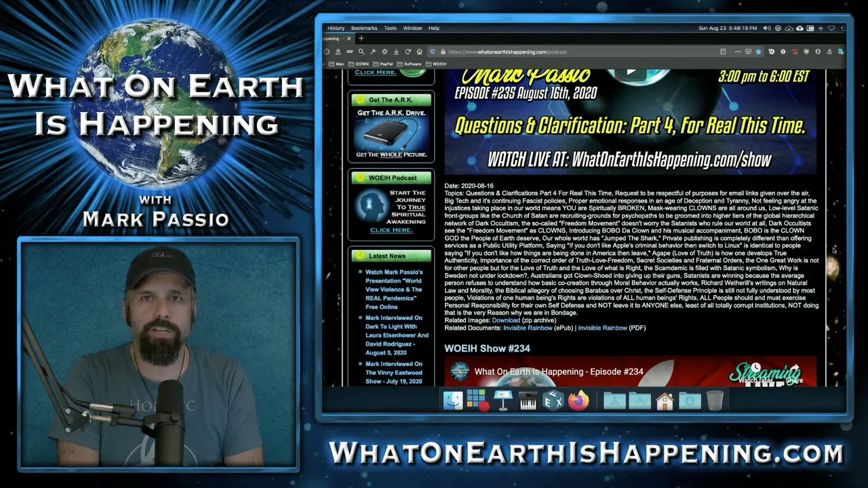
Task: Toggle reader view in address bar
Action: point(724,52)
